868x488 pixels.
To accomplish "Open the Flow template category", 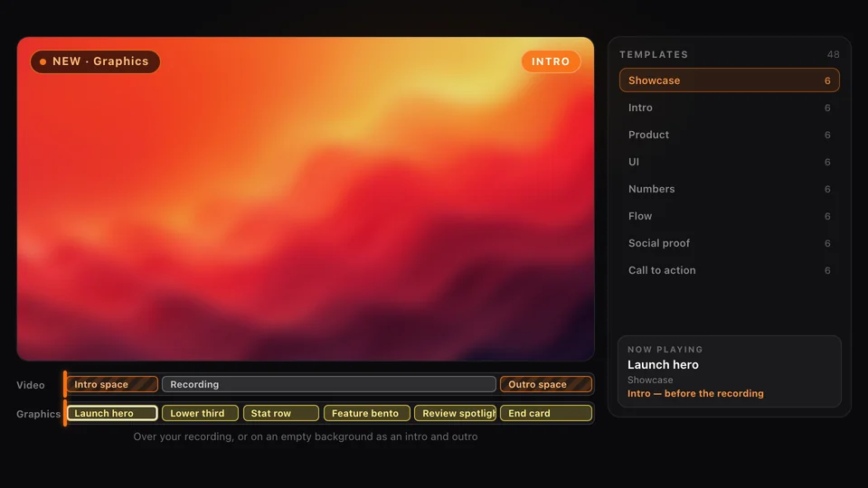I will coord(729,216).
